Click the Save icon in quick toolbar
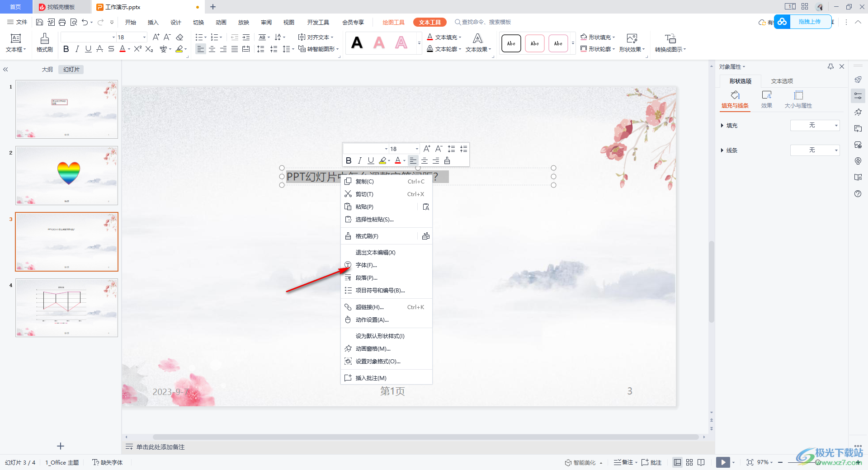 coord(39,22)
